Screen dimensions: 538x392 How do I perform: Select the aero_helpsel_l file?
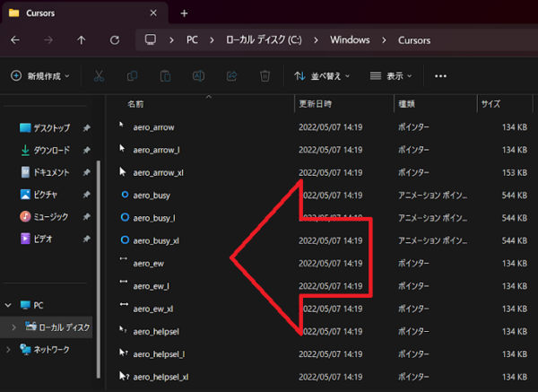pos(159,354)
